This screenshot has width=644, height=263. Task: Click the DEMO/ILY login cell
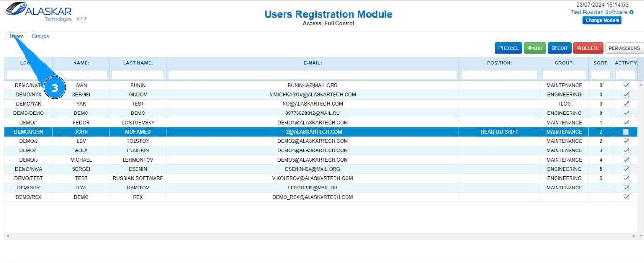[29, 188]
